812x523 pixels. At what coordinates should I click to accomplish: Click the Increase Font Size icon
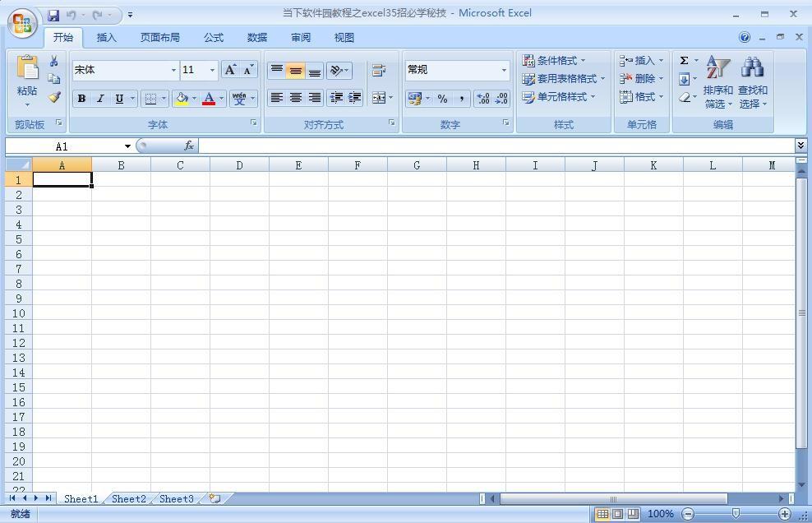(230, 70)
